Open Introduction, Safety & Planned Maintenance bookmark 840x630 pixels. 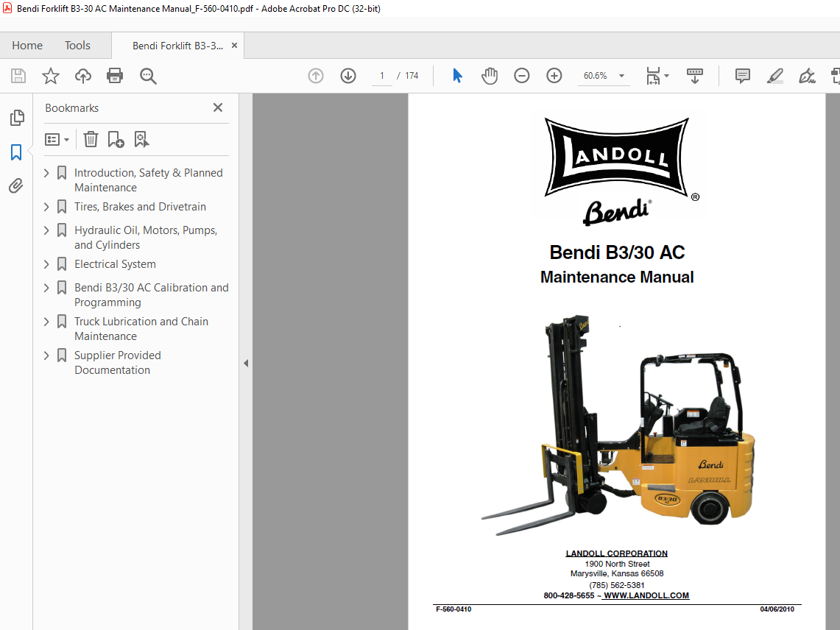pyautogui.click(x=149, y=180)
